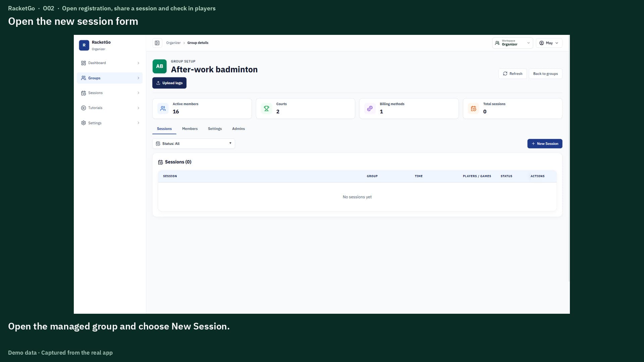Open the Admins tab
Image resolution: width=644 pixels, height=362 pixels.
pos(238,129)
